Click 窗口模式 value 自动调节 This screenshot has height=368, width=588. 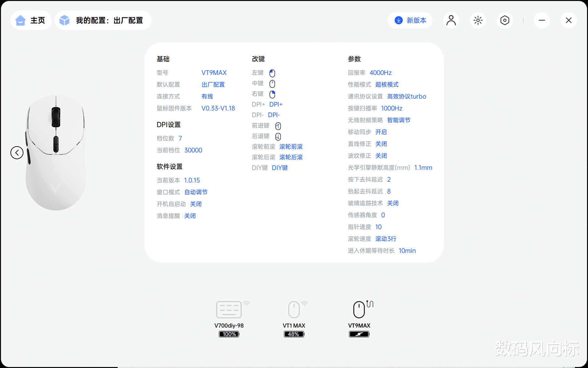[196, 192]
